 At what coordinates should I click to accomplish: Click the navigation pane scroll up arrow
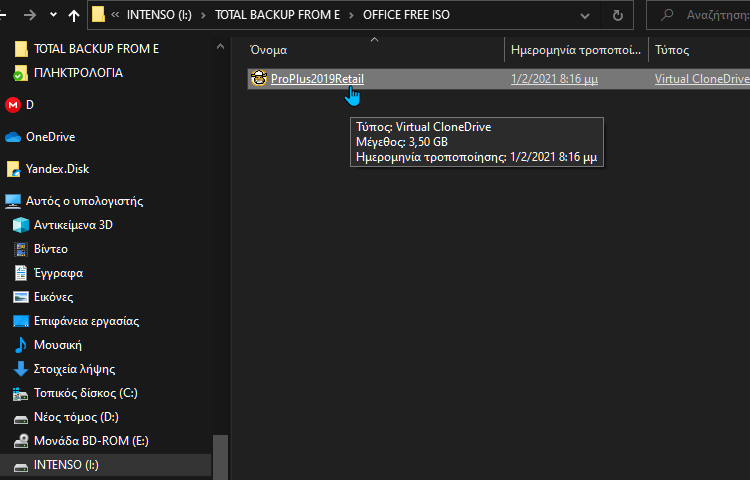click(220, 46)
